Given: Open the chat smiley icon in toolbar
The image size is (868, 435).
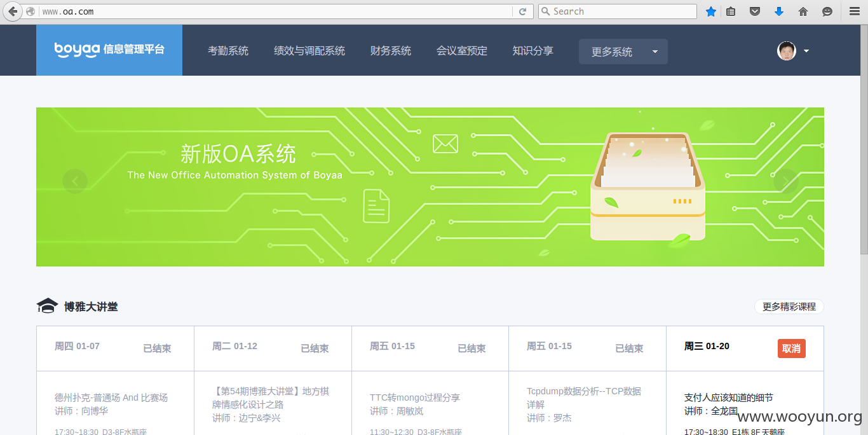Looking at the screenshot, I should tap(827, 11).
